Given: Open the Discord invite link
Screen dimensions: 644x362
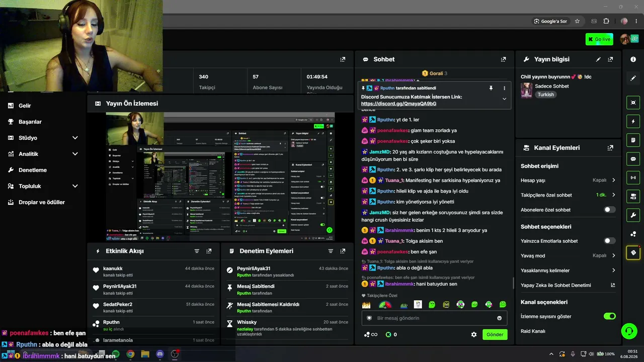Looking at the screenshot, I should (398, 104).
